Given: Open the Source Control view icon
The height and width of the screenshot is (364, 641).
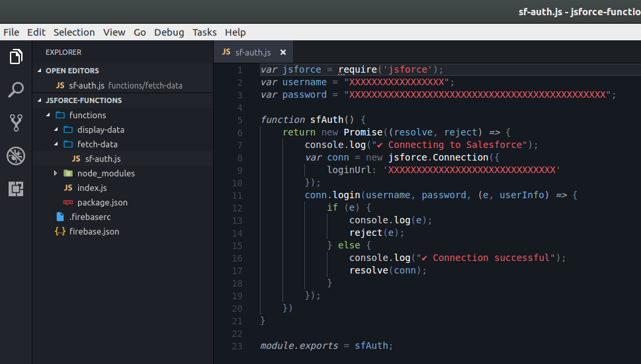Looking at the screenshot, I should pos(16,122).
